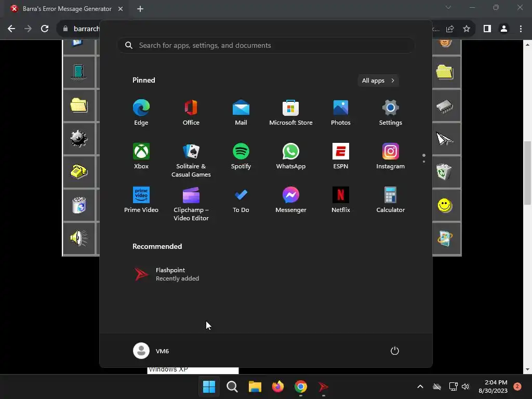532x399 pixels.
Task: Open Settings from pinned apps
Action: 391,113
